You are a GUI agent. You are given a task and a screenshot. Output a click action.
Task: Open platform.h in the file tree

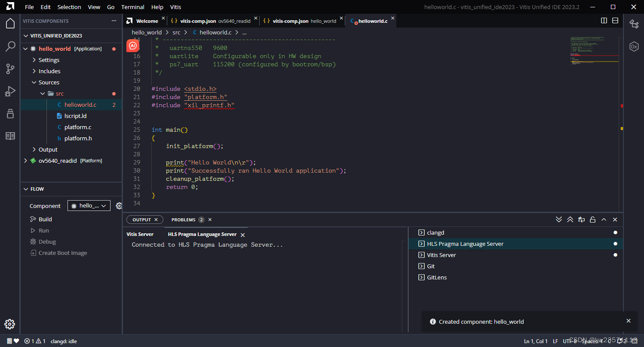point(78,138)
